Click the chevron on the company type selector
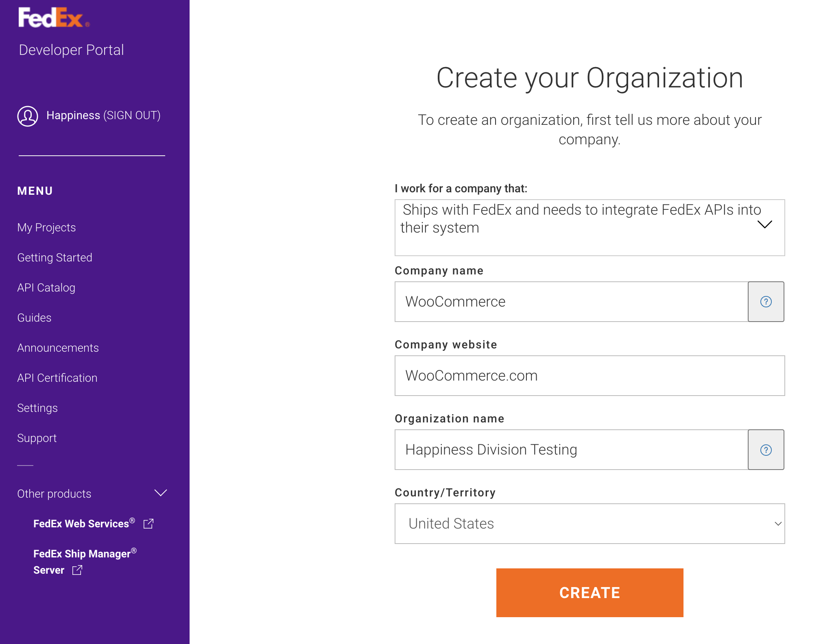821x644 pixels. 765,224
